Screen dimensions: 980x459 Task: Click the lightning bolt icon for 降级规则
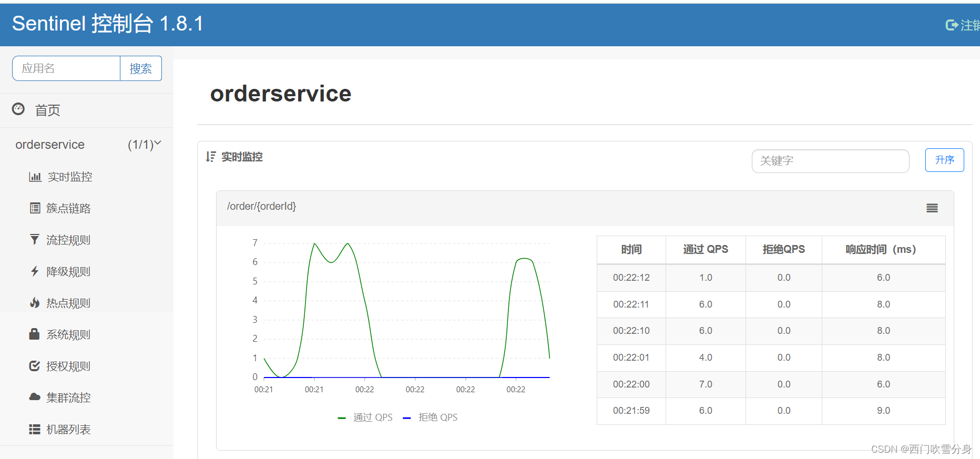coord(35,271)
